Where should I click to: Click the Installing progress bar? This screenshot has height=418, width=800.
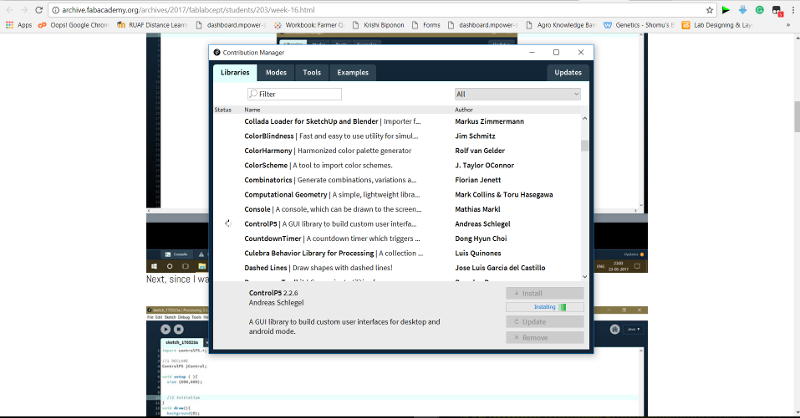[545, 307]
